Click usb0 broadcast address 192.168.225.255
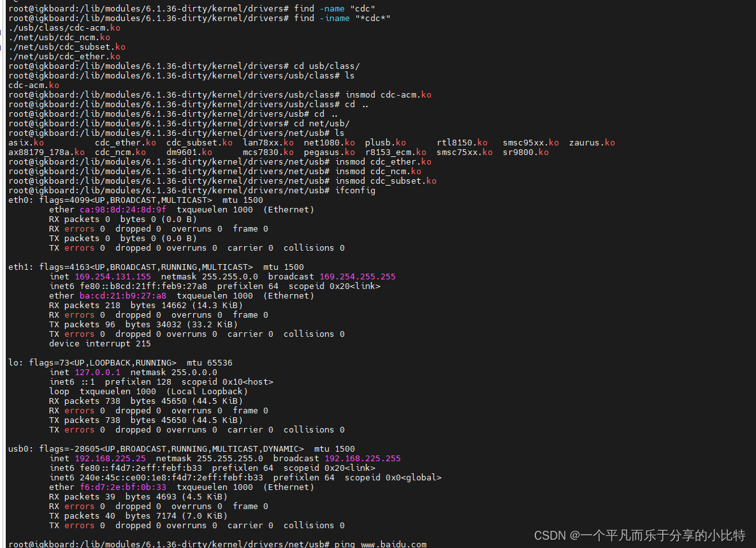Screen dimensions: 756x548 pos(363,459)
